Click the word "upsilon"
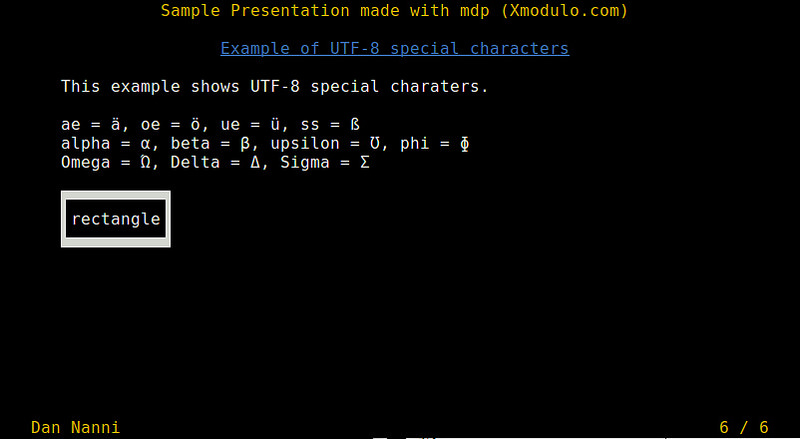The width and height of the screenshot is (800, 439). tap(306, 144)
